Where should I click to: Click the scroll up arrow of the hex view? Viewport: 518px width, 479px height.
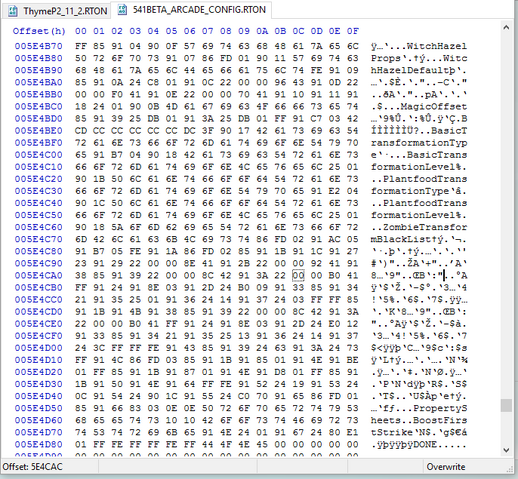(x=506, y=28)
